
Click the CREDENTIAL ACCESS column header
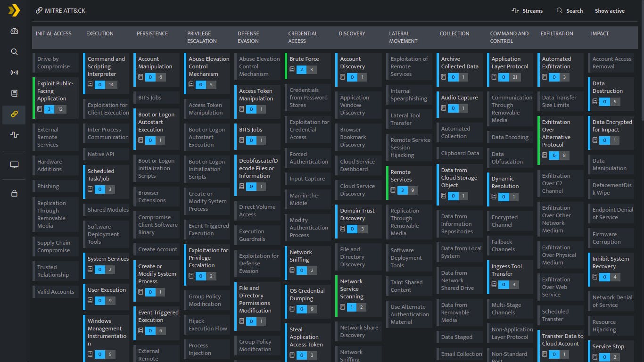tap(303, 37)
